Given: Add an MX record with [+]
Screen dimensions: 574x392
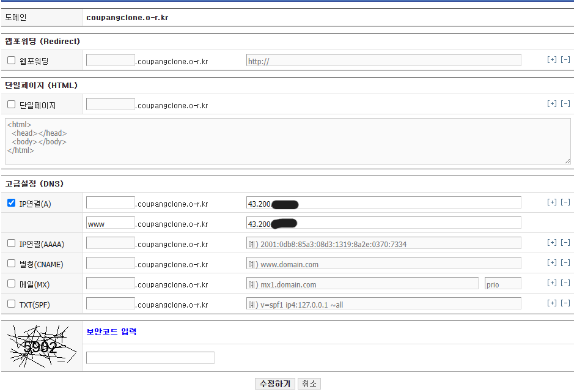Looking at the screenshot, I should tap(551, 283).
